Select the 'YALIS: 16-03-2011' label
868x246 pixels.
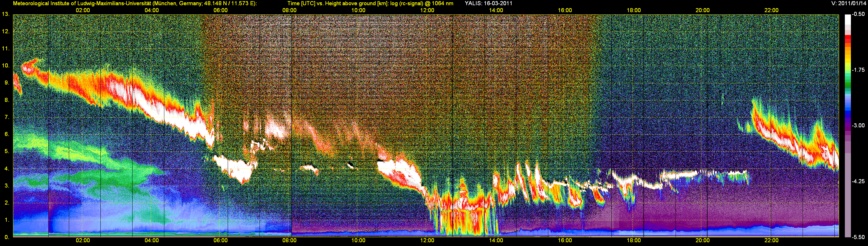click(488, 3)
